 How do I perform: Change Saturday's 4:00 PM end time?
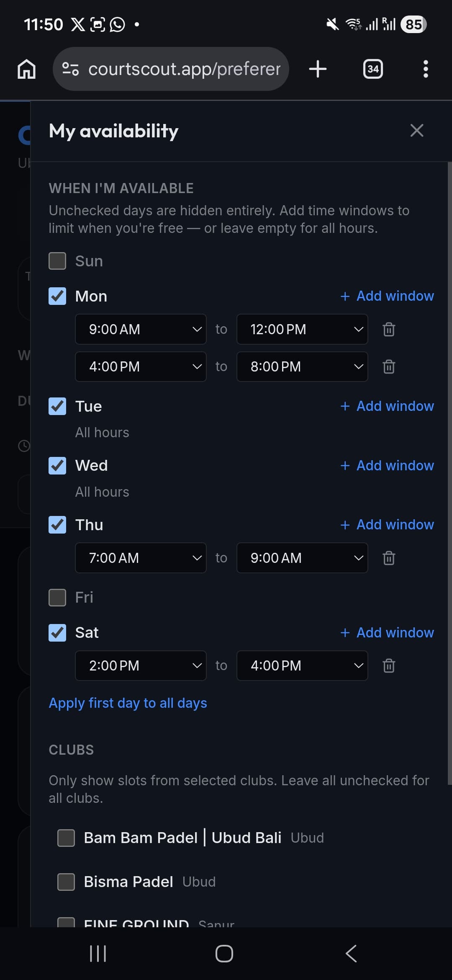(302, 665)
